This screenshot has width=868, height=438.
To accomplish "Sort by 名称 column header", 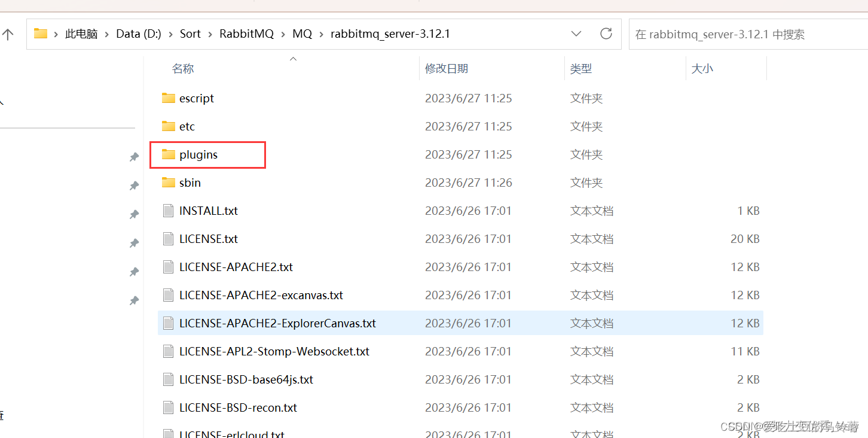I will click(x=183, y=69).
